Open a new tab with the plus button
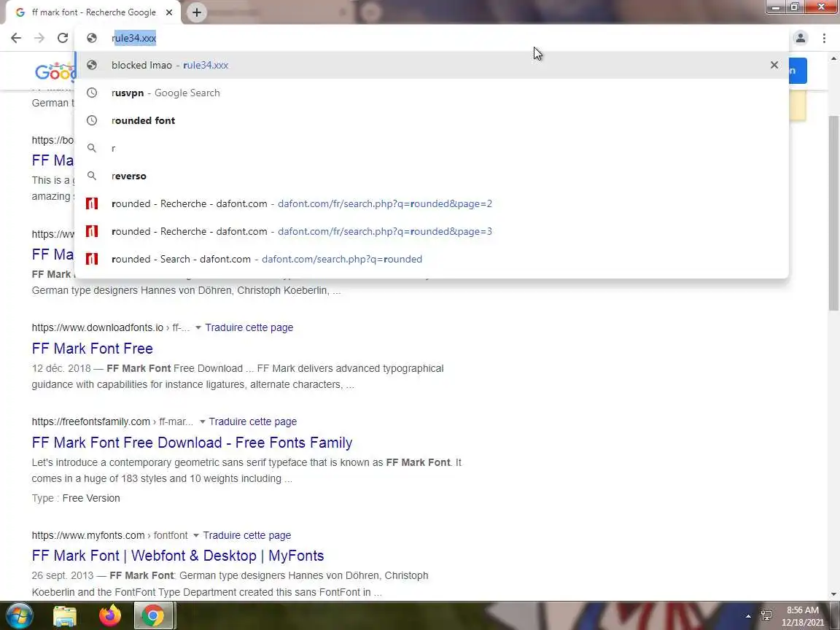 click(x=197, y=12)
